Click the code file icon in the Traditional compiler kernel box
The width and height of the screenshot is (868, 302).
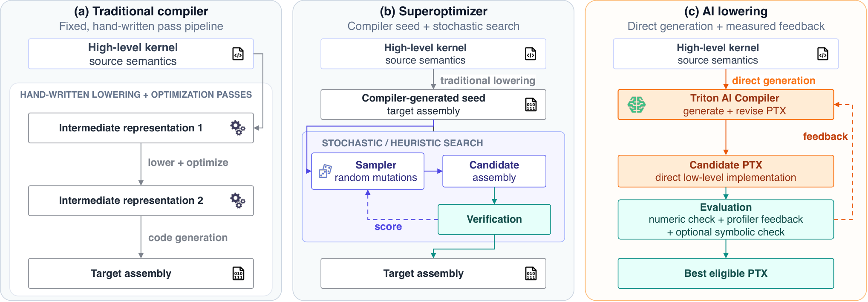[x=238, y=54]
